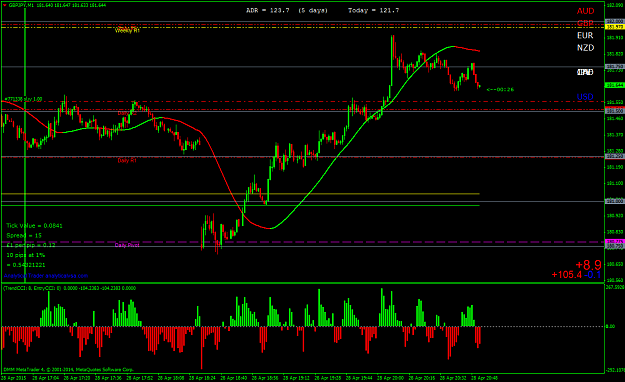Click the magenta Daily Pivot price tag

pos(614,242)
